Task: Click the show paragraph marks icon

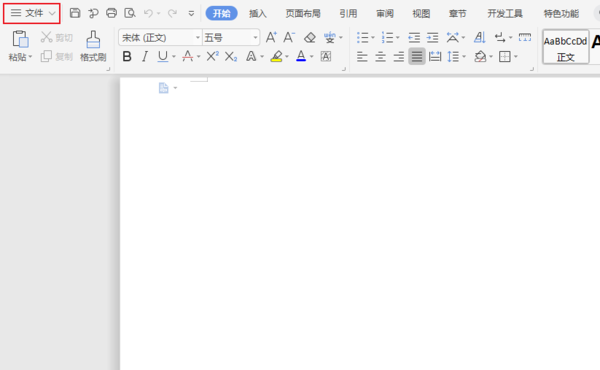Action: coord(500,37)
